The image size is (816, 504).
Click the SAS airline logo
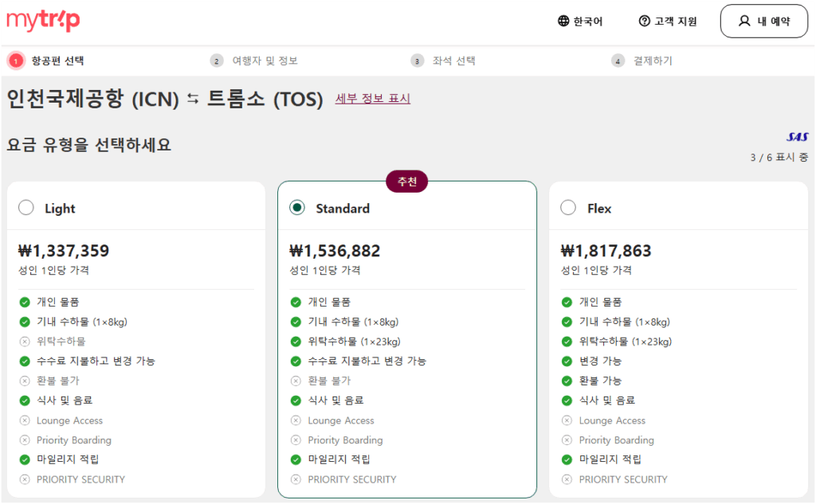coord(796,137)
